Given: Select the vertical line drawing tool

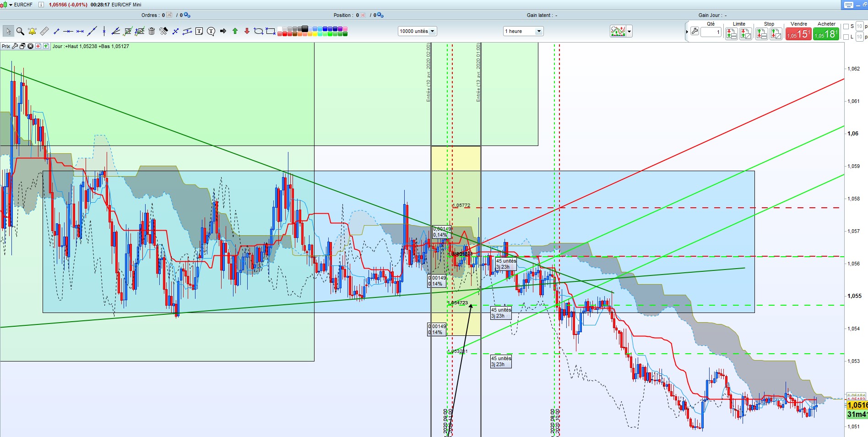Looking at the screenshot, I should [x=104, y=31].
